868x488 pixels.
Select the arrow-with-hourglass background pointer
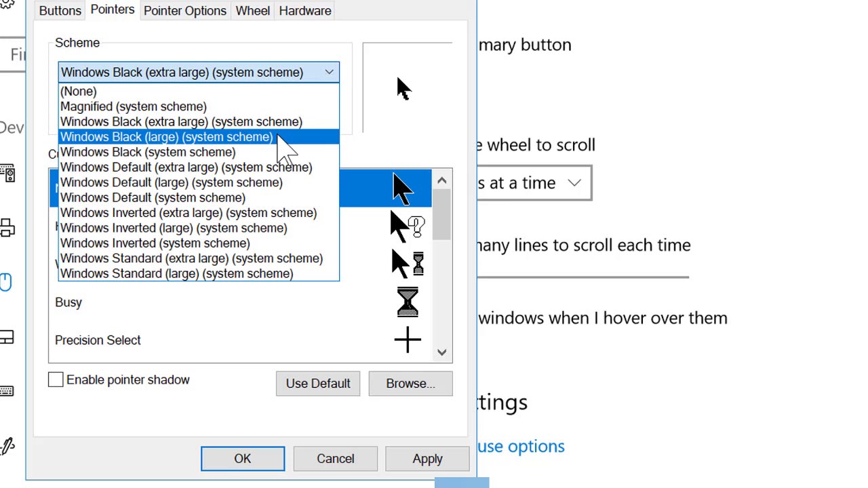pos(408,264)
